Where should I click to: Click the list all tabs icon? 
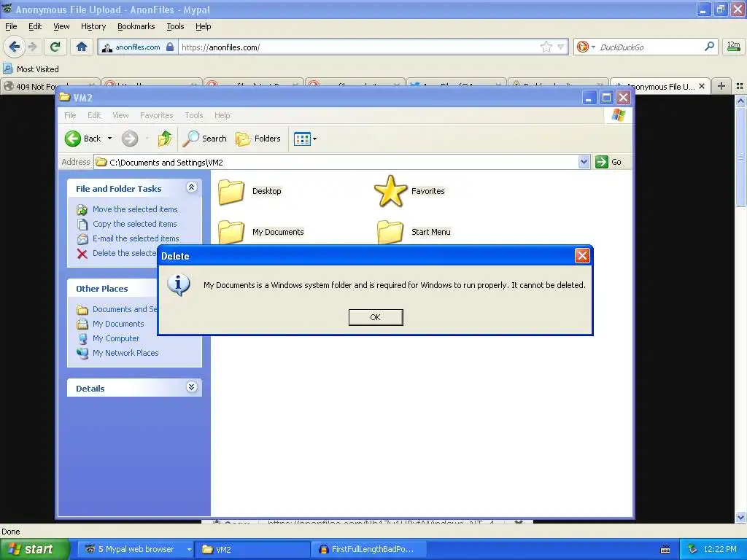[740, 86]
